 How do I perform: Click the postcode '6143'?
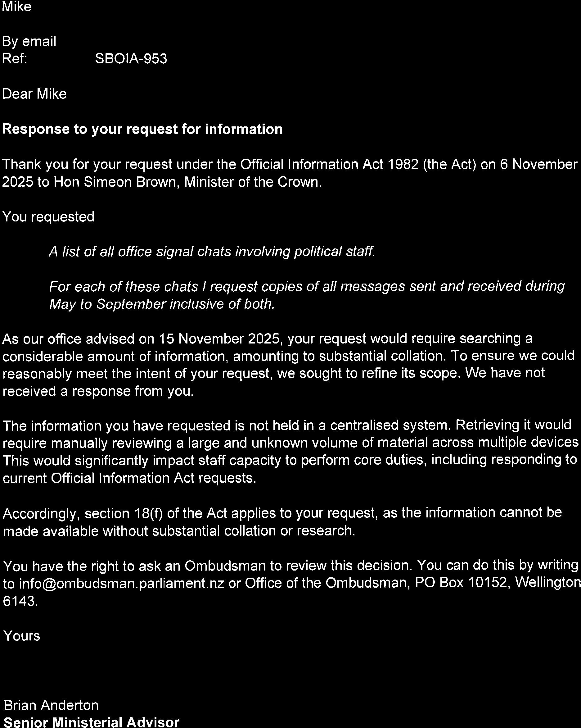[x=19, y=601]
